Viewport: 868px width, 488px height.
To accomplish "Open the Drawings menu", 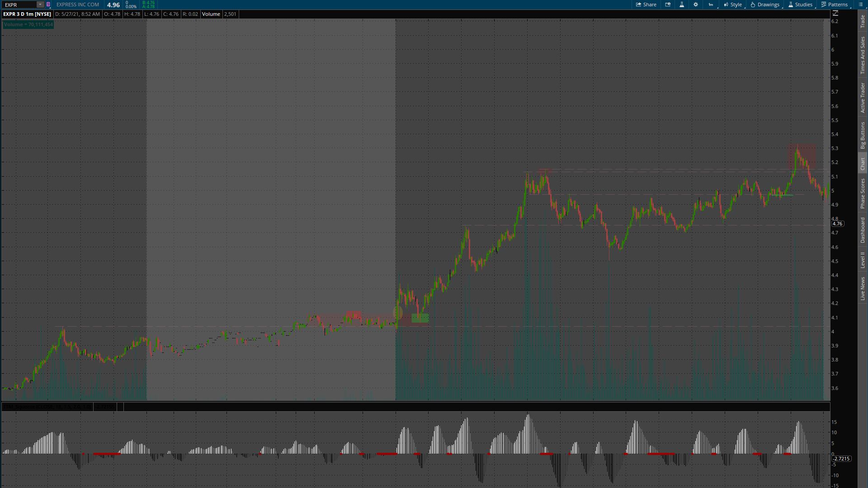I will [765, 5].
